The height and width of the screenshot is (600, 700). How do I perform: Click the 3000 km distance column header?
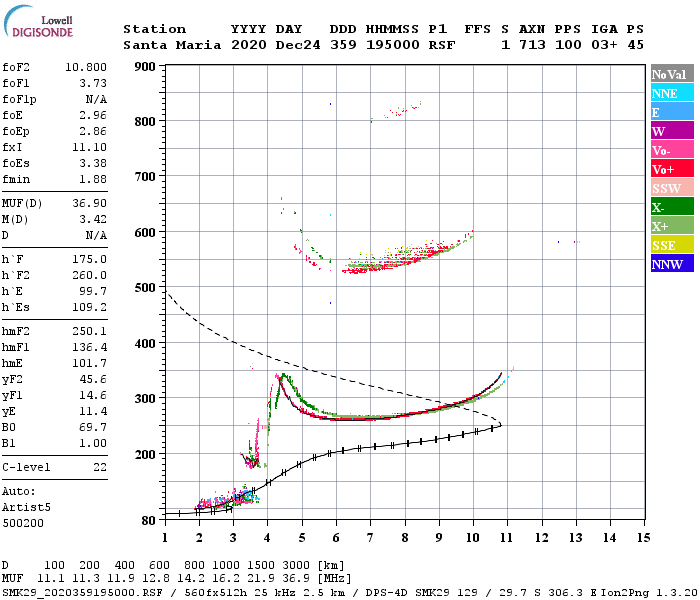click(296, 565)
